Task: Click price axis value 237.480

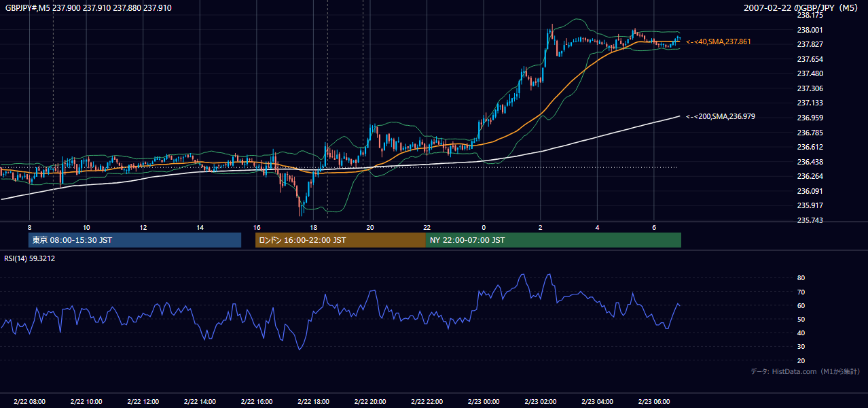Action: pyautogui.click(x=810, y=73)
